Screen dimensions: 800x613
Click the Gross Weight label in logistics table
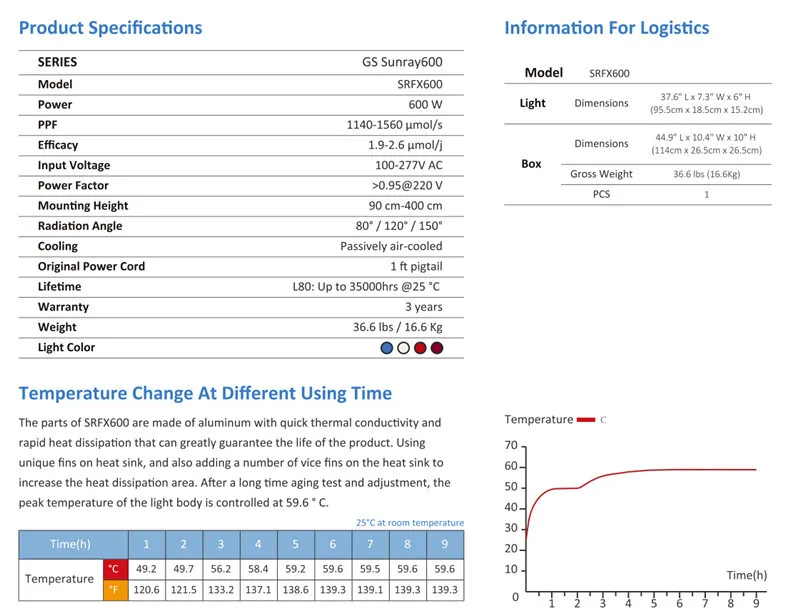click(x=601, y=174)
